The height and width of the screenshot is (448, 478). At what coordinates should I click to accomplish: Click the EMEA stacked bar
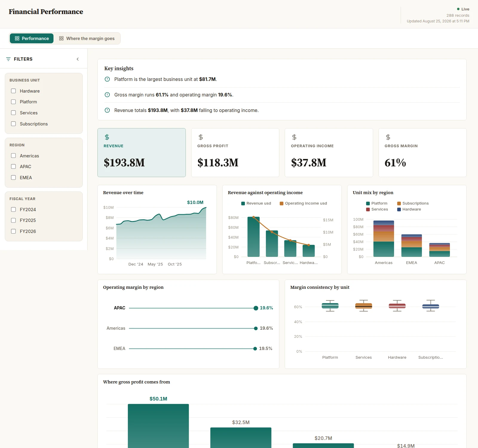pos(411,246)
